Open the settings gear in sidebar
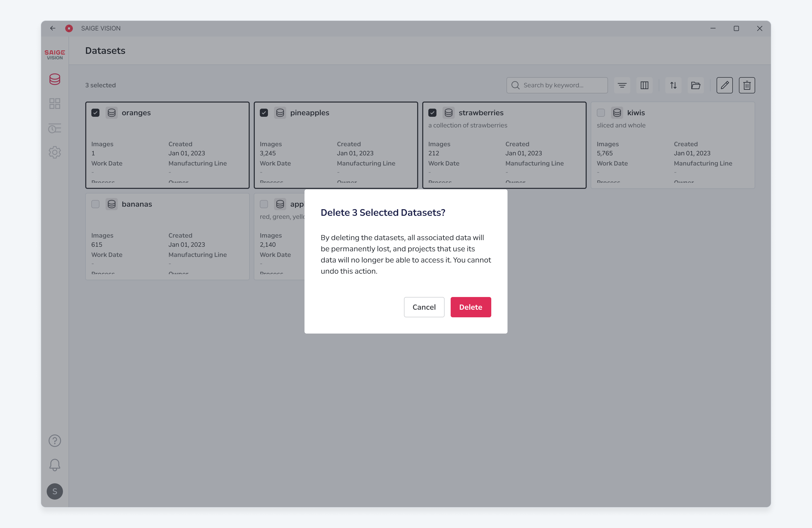 click(x=55, y=152)
